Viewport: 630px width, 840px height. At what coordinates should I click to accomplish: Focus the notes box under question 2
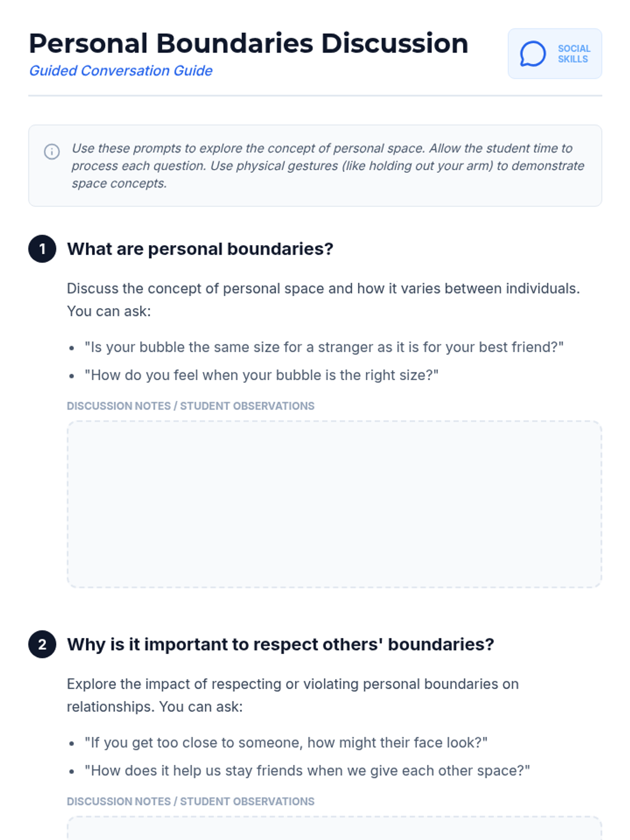[x=334, y=829]
